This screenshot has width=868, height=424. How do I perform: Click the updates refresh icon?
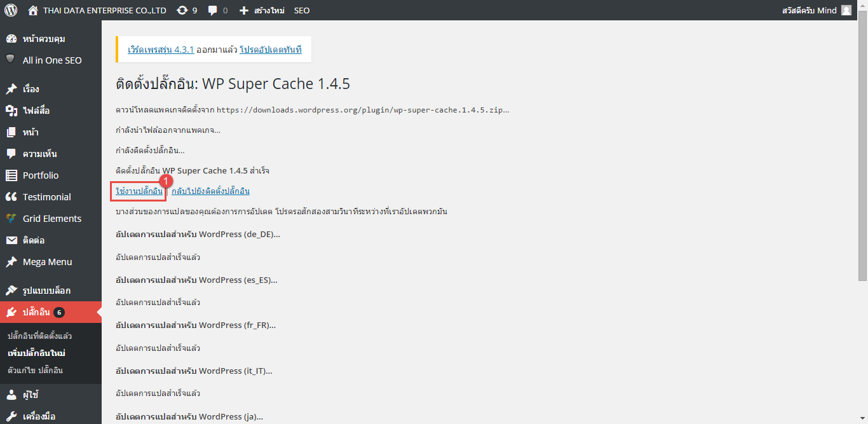[x=182, y=10]
